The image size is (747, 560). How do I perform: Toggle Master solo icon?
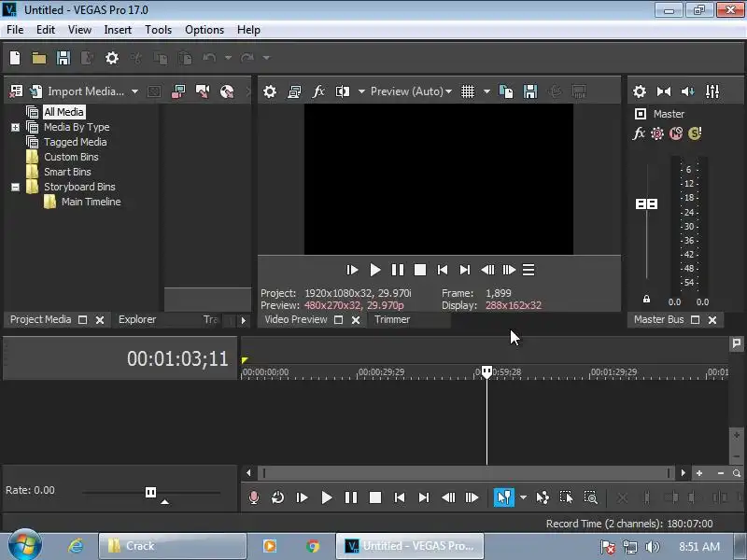695,133
